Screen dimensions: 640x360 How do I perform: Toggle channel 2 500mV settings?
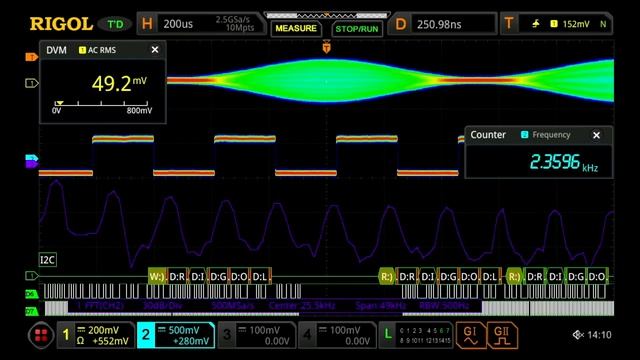pos(176,335)
